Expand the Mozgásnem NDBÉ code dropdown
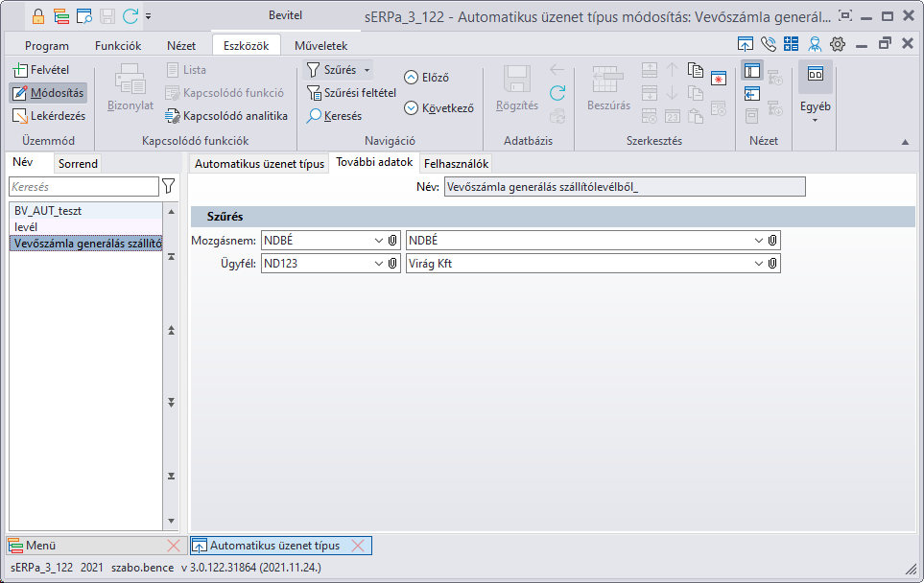924x583 pixels. (x=378, y=240)
